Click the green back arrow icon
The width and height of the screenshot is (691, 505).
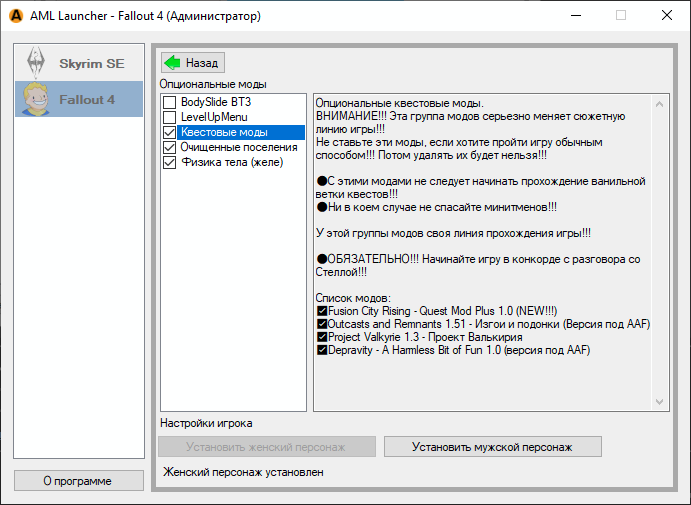coord(172,62)
